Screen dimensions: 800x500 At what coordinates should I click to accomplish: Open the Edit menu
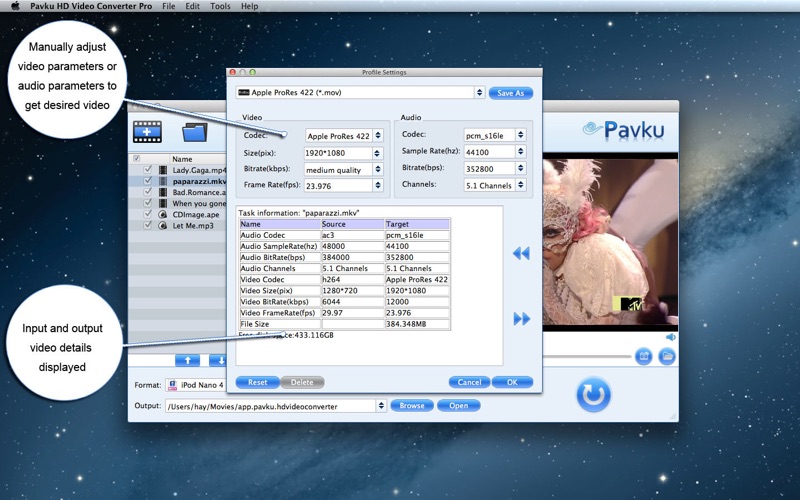(x=192, y=6)
